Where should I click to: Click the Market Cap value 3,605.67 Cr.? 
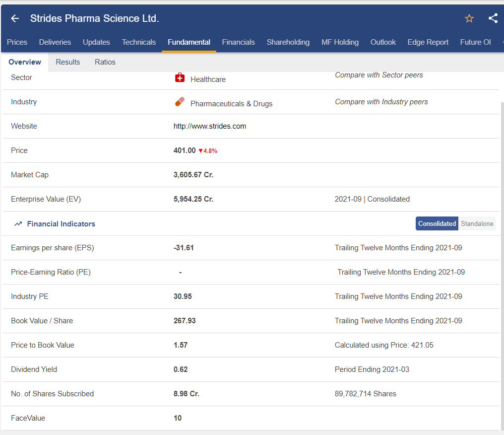pyautogui.click(x=193, y=175)
